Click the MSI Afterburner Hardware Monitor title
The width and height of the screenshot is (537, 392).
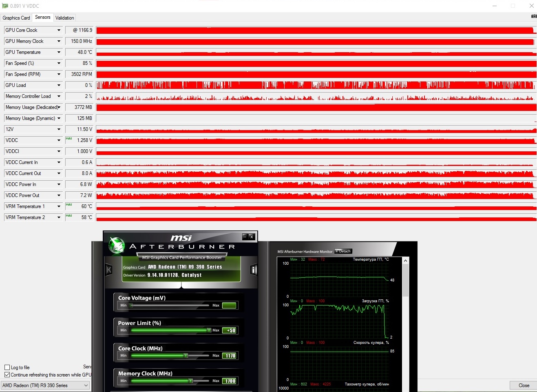[305, 252]
